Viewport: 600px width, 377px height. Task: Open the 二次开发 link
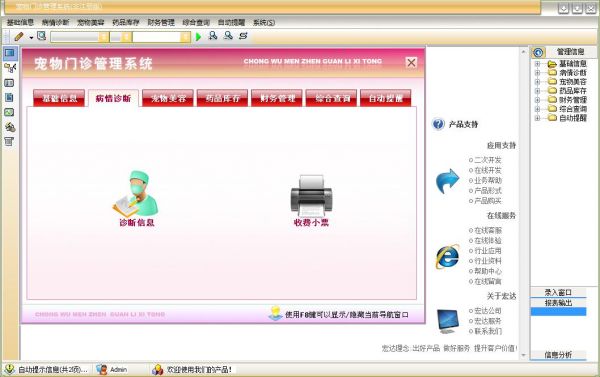[x=488, y=160]
